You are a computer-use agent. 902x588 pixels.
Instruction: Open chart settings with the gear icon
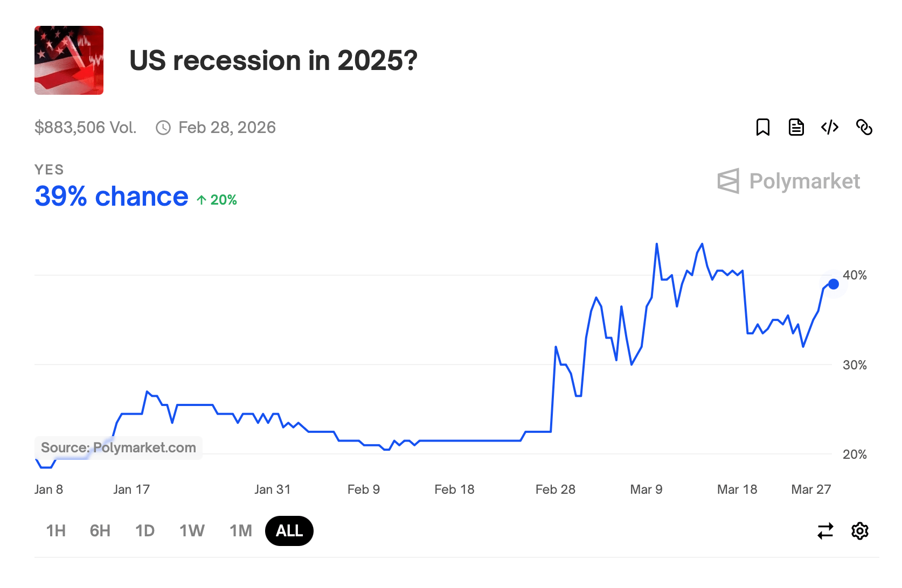tap(860, 531)
